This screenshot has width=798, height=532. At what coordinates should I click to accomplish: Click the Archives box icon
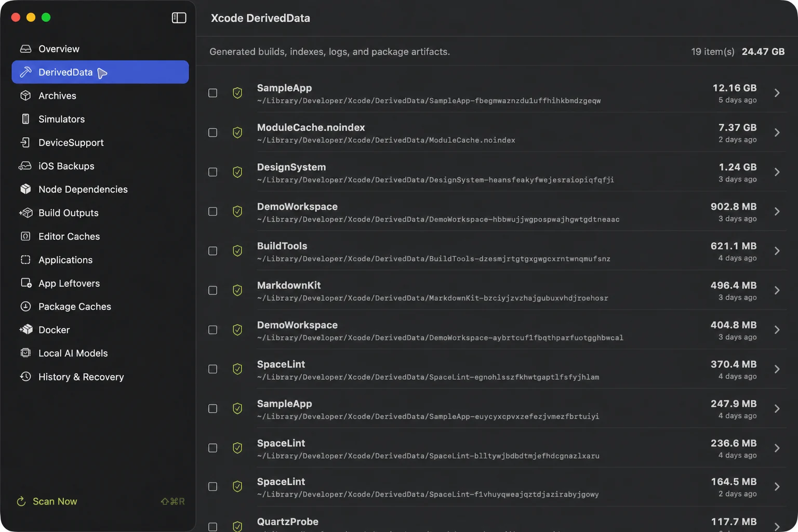[x=25, y=96]
